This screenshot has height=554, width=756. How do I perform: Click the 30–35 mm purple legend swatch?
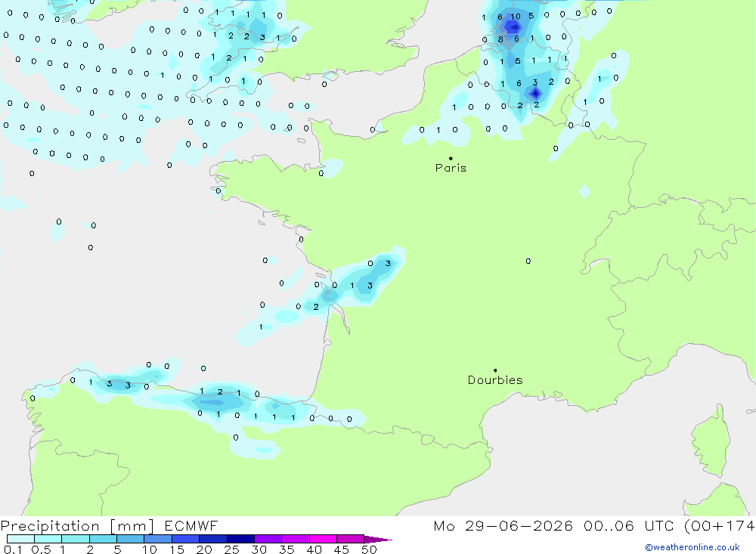[x=268, y=539]
